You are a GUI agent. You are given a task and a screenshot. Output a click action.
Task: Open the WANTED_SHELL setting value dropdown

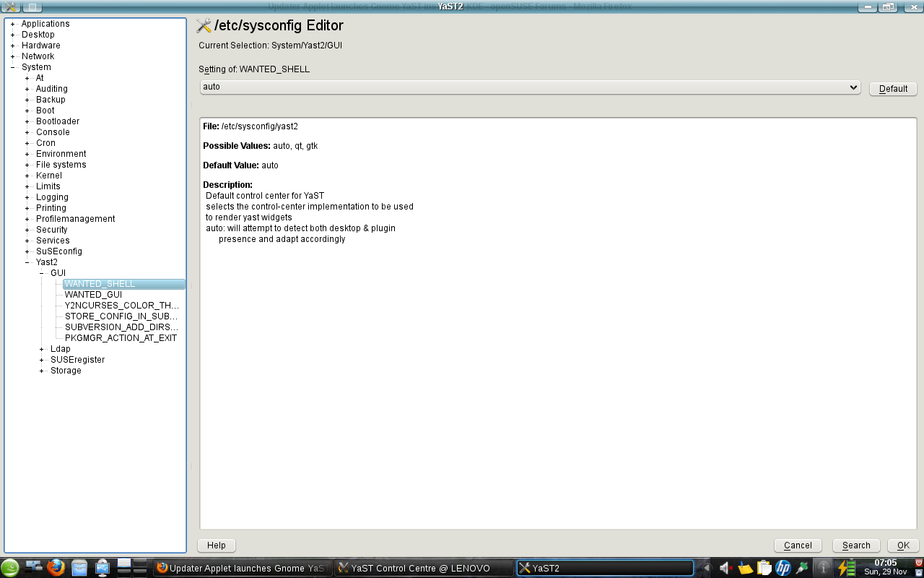(530, 87)
